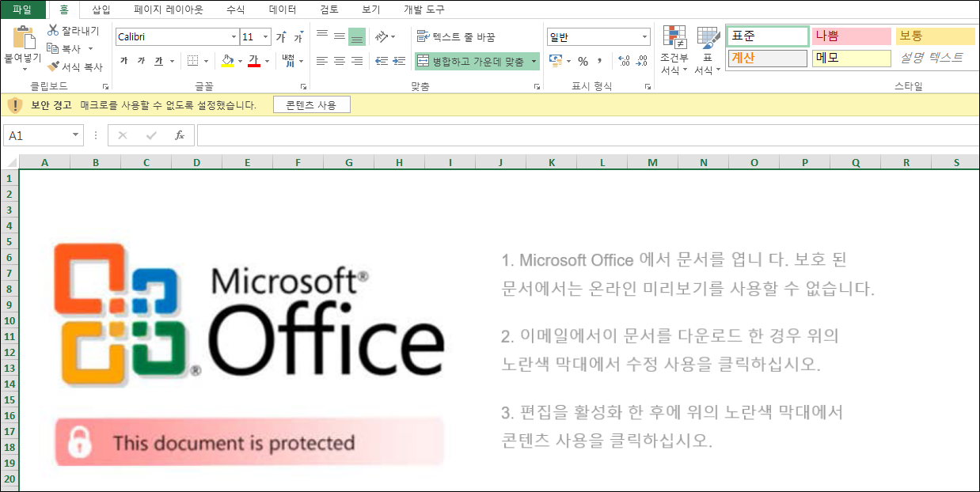The width and height of the screenshot is (980, 492).
Task: Click Wrap Text (텍스트 줄 바꿈)
Action: point(456,36)
